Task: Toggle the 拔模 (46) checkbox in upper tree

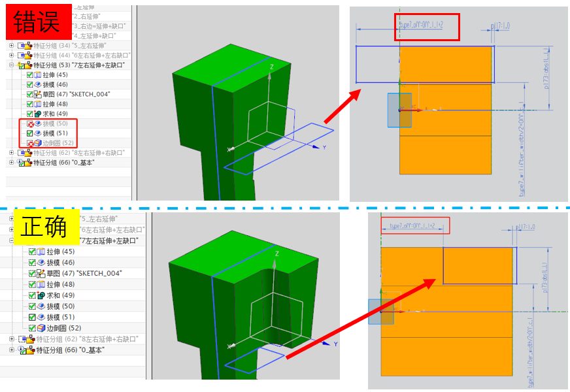Action: coord(30,85)
